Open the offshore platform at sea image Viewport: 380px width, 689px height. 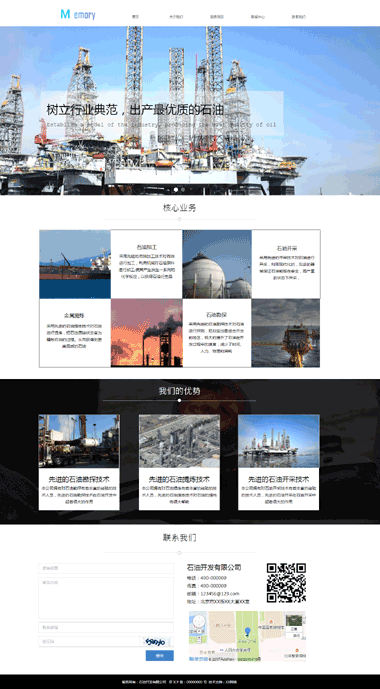coord(286,333)
